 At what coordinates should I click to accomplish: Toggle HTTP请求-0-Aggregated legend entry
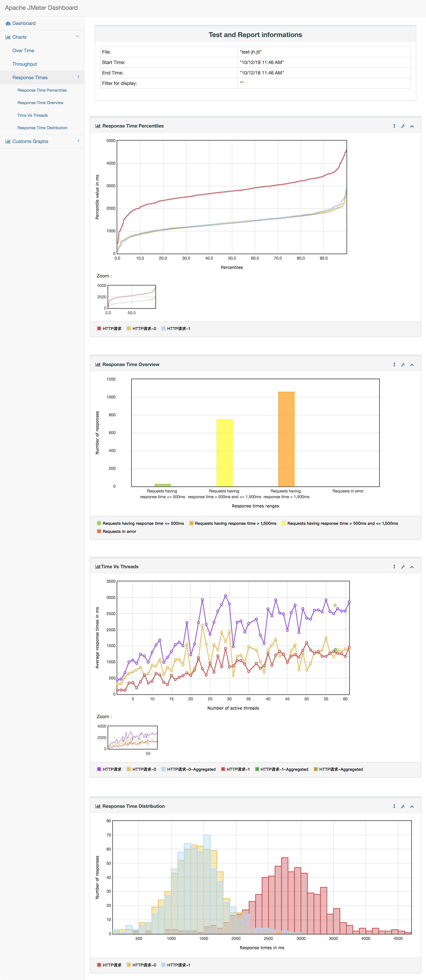188,769
